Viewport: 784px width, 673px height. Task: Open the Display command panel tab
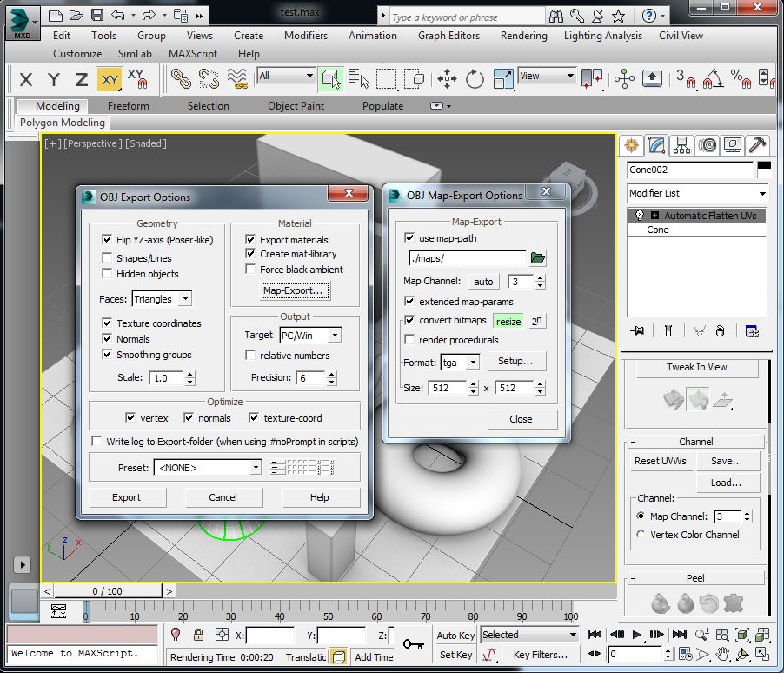[x=733, y=145]
